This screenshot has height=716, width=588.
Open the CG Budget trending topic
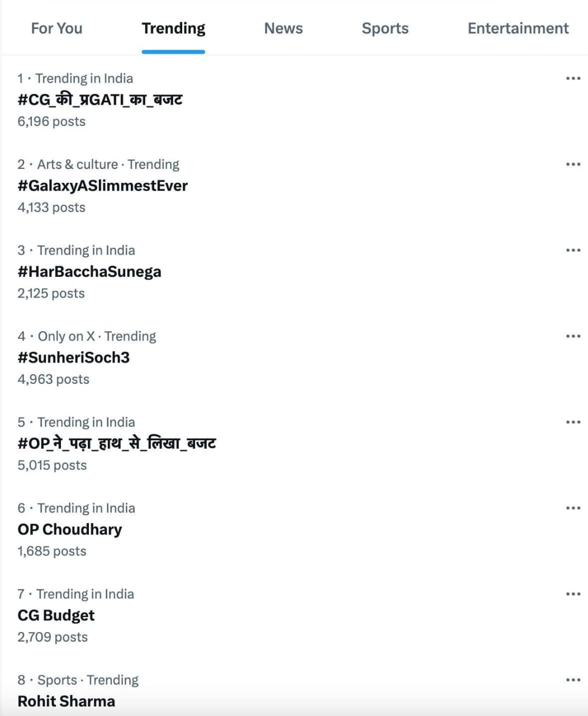(56, 615)
